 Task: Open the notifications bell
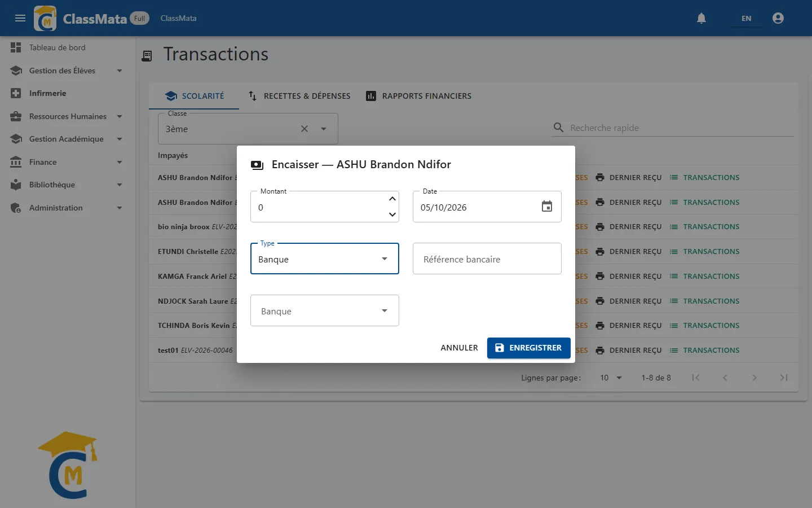[x=701, y=18]
